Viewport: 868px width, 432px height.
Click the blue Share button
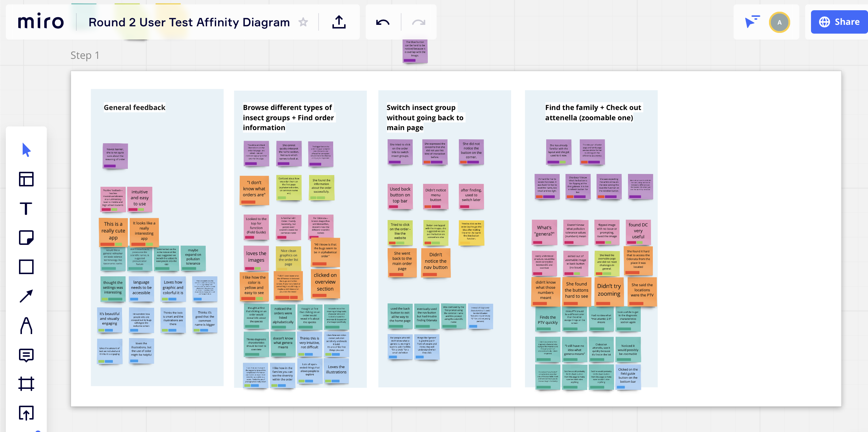coord(839,22)
